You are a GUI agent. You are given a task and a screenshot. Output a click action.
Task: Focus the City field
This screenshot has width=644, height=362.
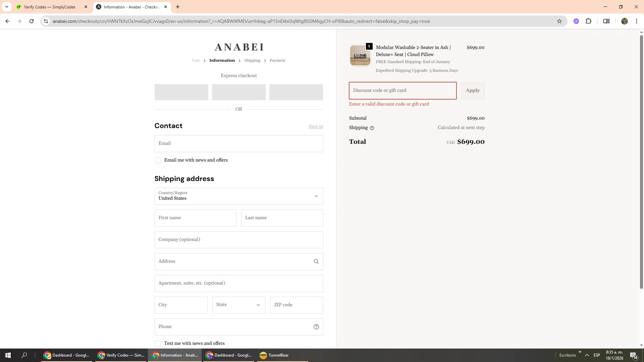point(181,305)
